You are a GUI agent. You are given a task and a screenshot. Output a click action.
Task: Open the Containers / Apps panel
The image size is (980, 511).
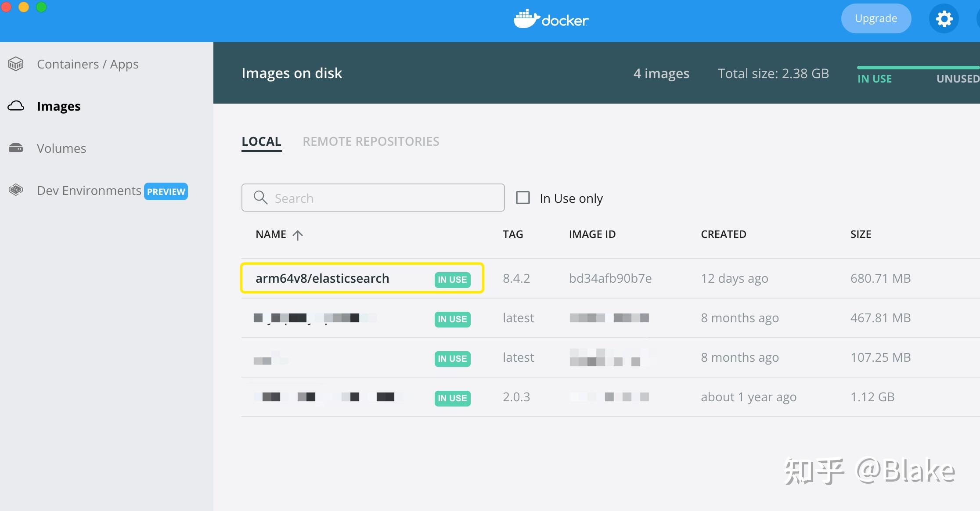(x=87, y=64)
